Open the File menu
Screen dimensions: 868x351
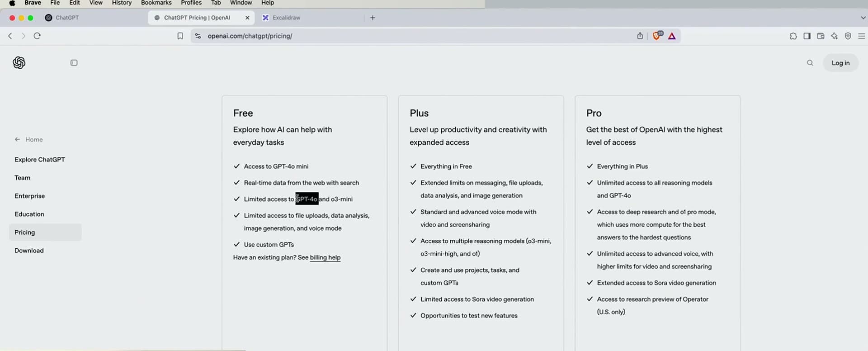[55, 3]
